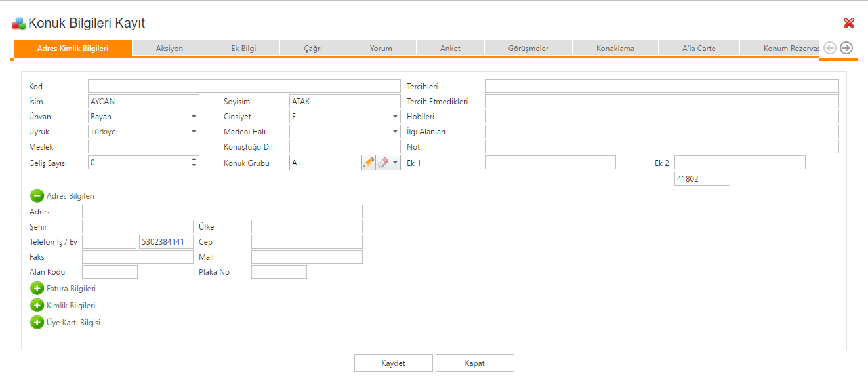Increase Geliş Sayısı with the up arrow
Viewport: 868px width, 381px height.
point(194,159)
